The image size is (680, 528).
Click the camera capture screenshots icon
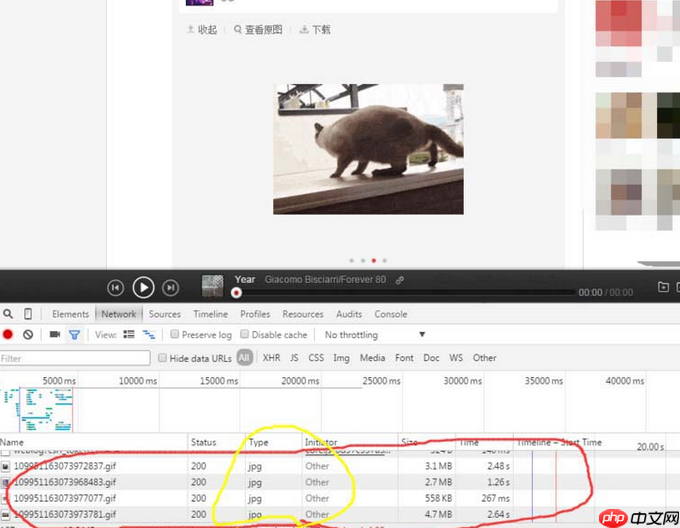click(x=55, y=335)
